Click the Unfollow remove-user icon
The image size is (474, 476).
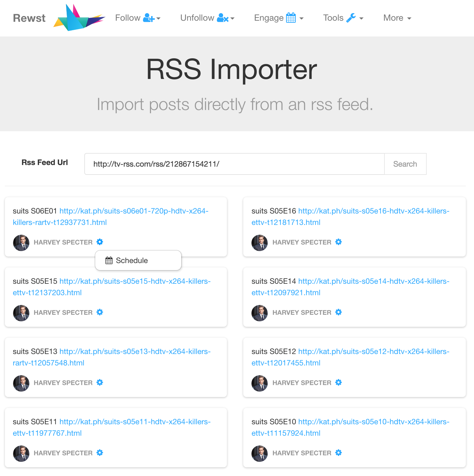(223, 18)
